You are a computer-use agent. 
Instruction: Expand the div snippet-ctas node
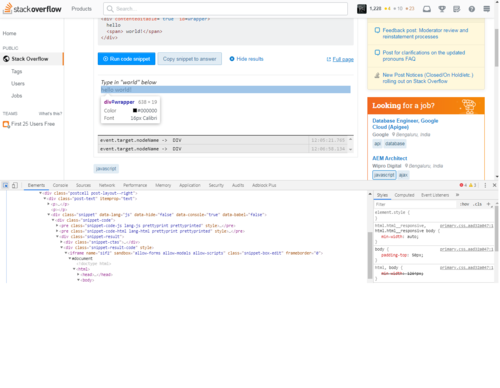(x=61, y=242)
